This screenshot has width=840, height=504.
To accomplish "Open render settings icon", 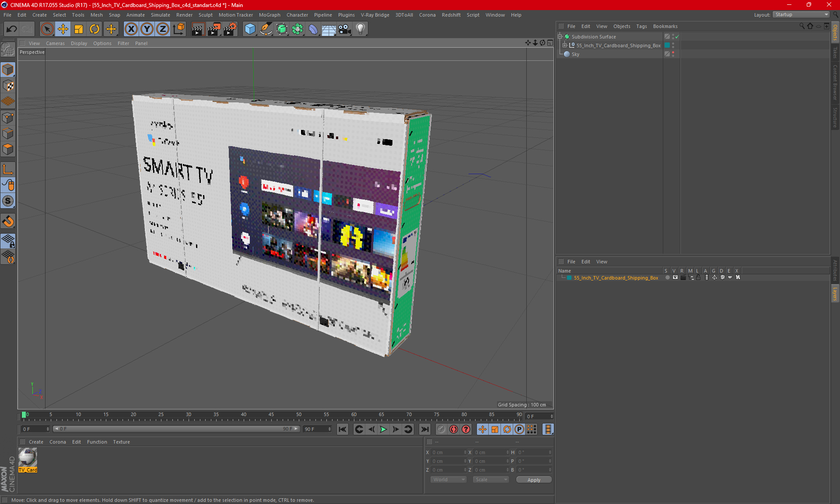I will point(230,29).
